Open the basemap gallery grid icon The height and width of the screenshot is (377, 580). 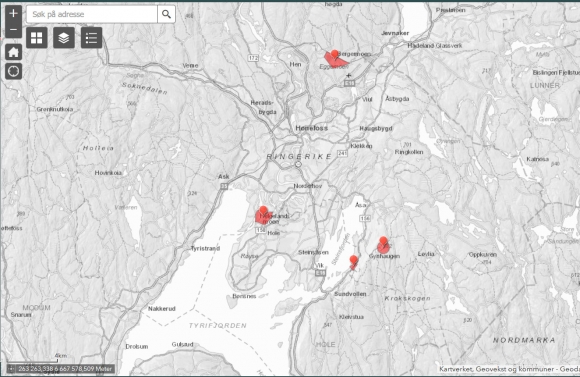[37, 38]
